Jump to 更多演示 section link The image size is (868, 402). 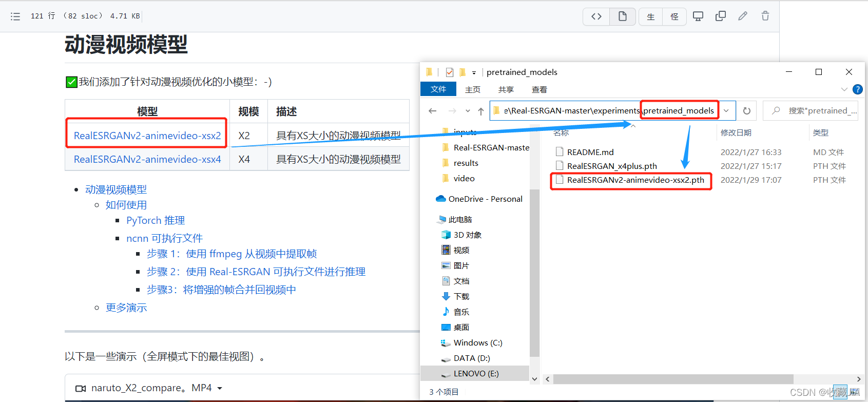coord(126,308)
